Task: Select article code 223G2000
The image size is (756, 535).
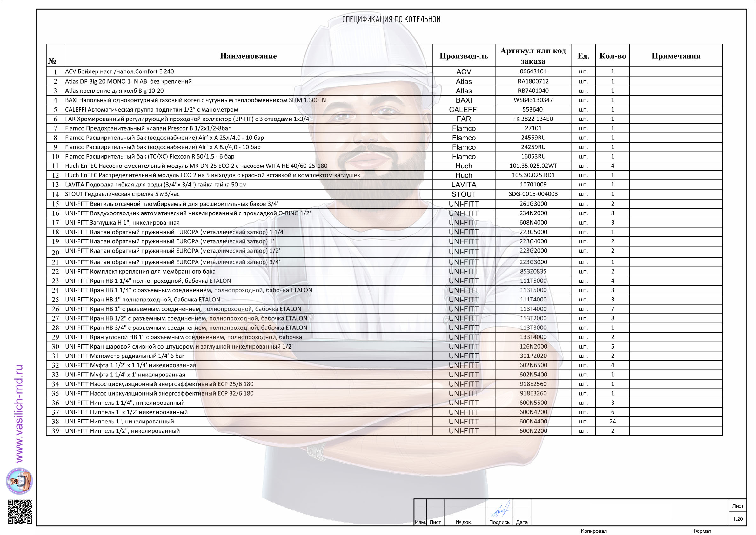Action: [533, 251]
